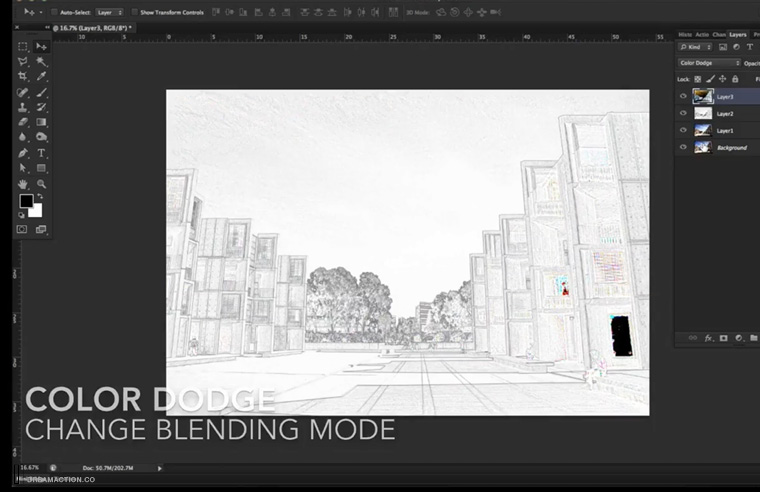Select the document tab 16.7% Layer3

[92, 28]
